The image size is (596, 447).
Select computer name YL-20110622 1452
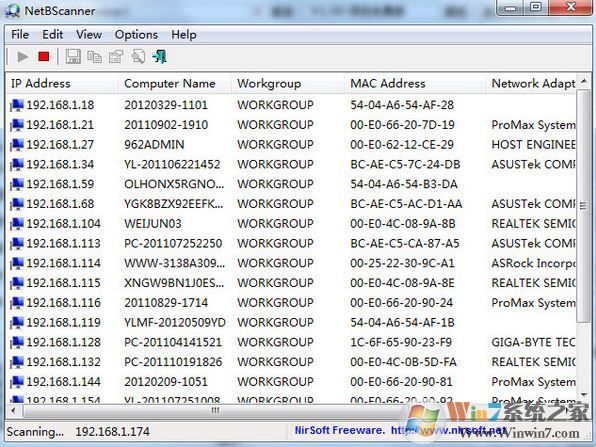point(172,164)
